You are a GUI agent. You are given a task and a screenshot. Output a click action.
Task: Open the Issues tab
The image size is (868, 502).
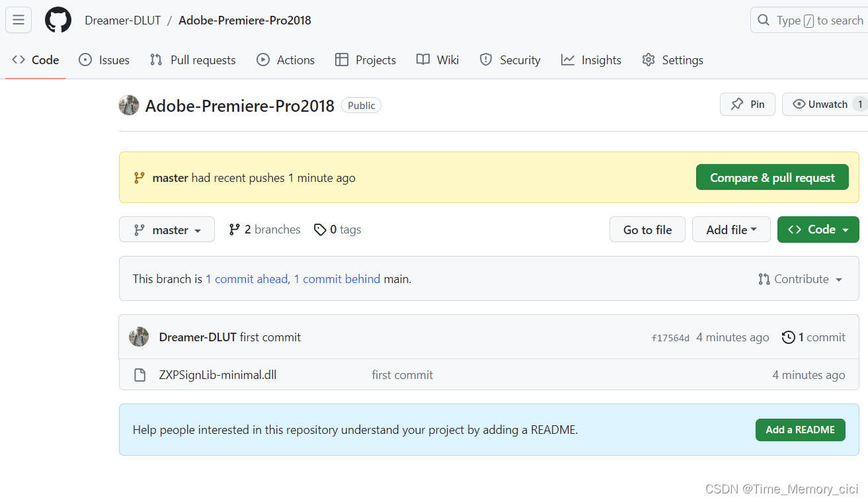pyautogui.click(x=104, y=60)
